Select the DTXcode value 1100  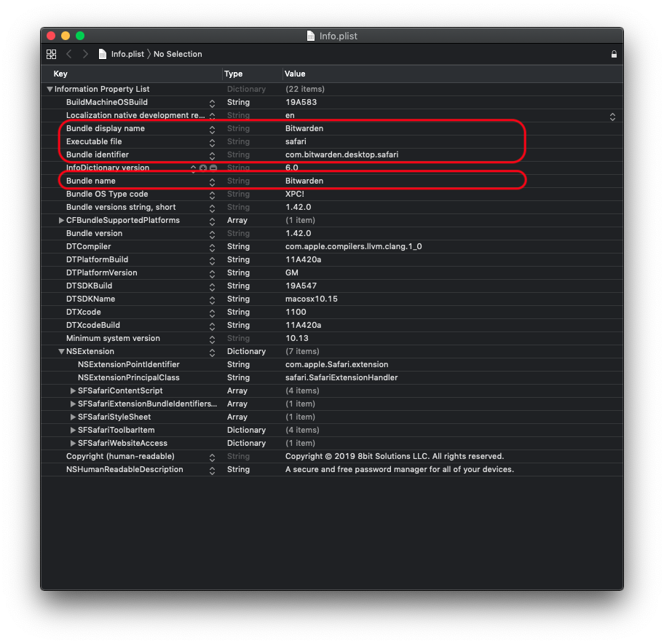[x=296, y=313]
